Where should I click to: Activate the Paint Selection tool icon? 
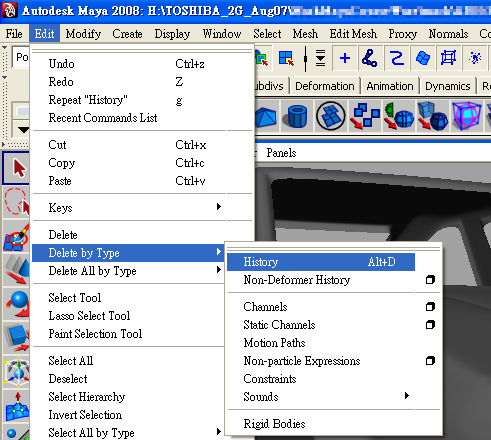coord(16,237)
